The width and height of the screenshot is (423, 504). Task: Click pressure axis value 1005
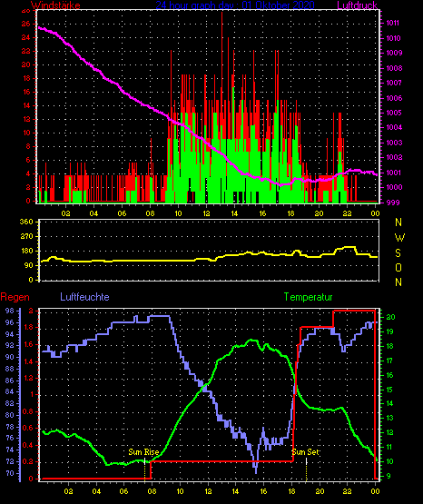pos(394,113)
